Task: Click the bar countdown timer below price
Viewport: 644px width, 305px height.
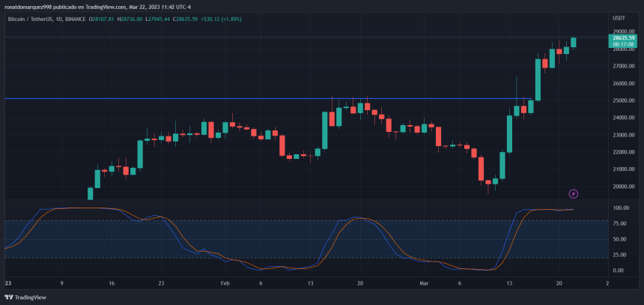Action: pyautogui.click(x=623, y=44)
